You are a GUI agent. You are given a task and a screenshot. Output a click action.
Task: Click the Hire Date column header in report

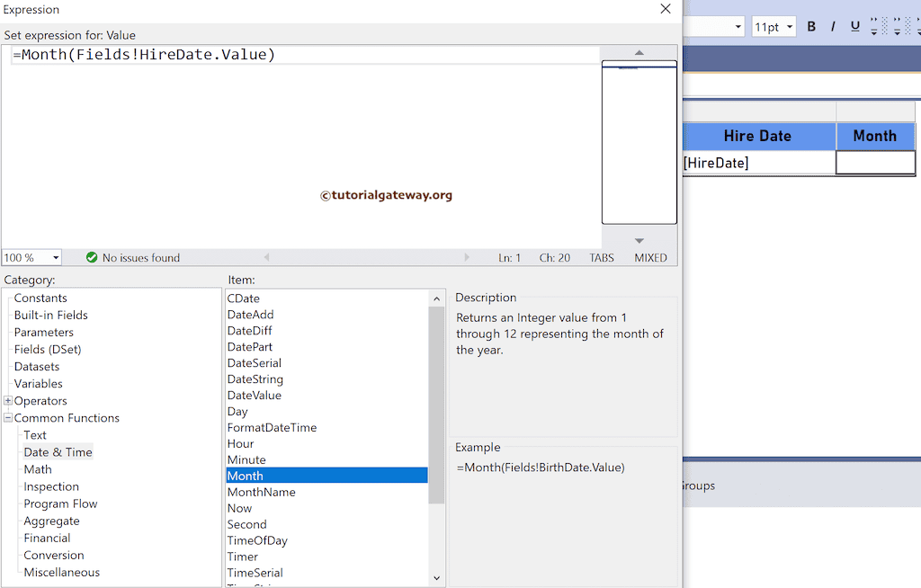coord(759,137)
